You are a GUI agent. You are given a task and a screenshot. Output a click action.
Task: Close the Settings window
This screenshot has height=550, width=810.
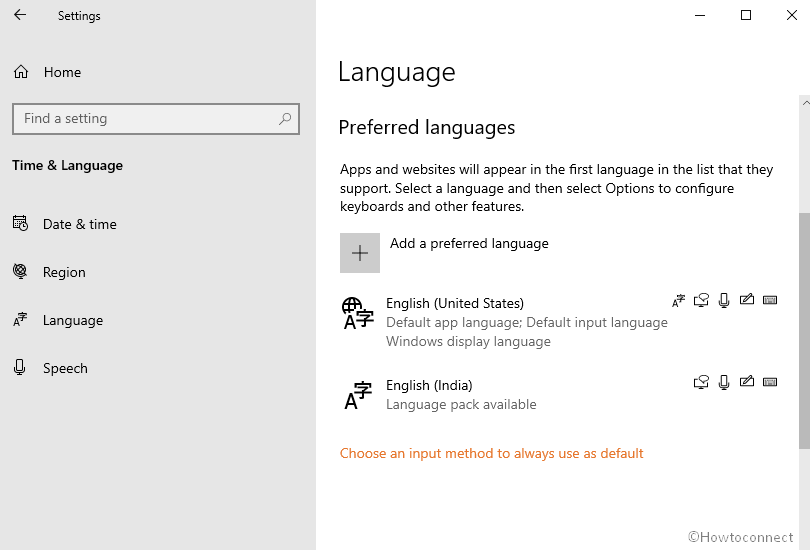tap(791, 15)
